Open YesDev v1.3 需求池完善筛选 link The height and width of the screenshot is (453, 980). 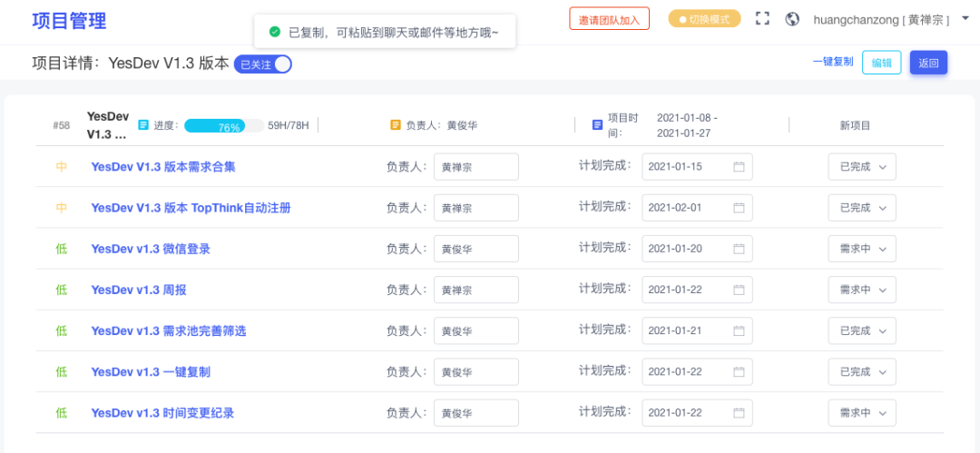pos(169,331)
